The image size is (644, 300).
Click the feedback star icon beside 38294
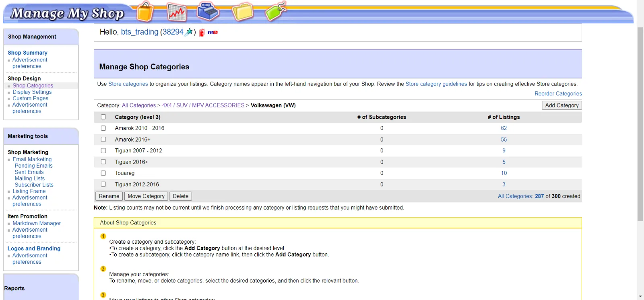tap(188, 32)
